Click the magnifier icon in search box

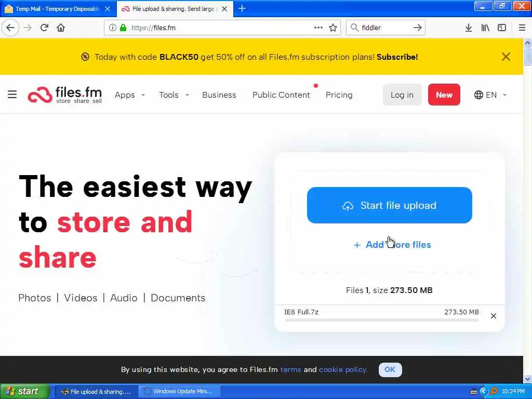click(354, 28)
